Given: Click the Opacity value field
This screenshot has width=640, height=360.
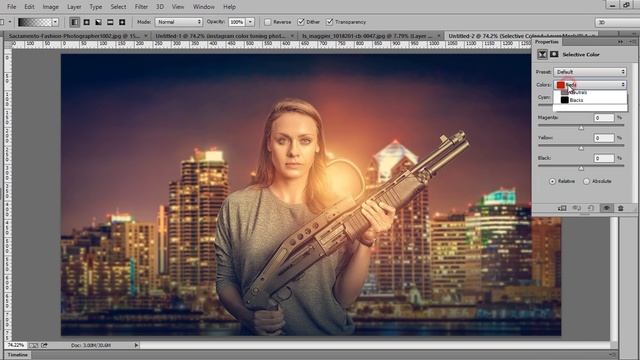Looking at the screenshot, I should click(237, 22).
